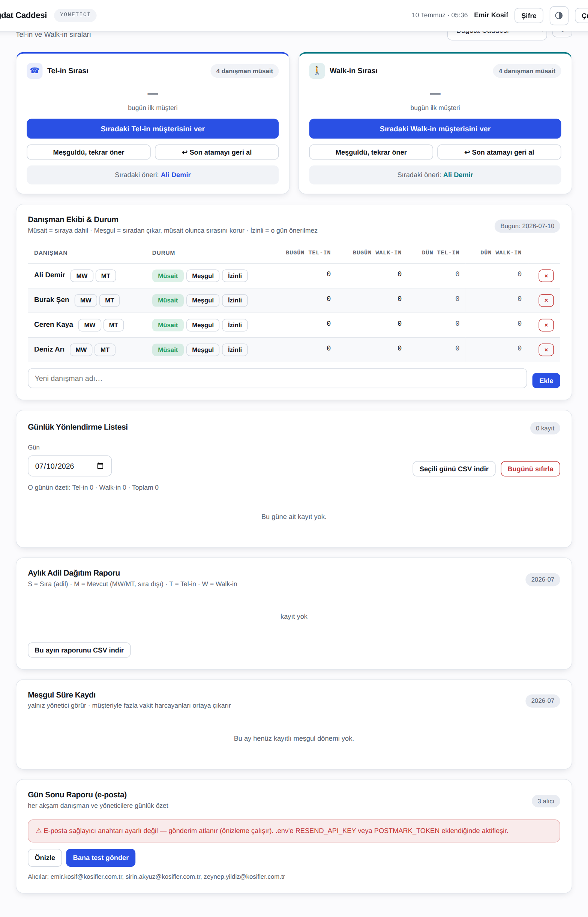588x917 pixels.
Task: Set Burak Şen status to Müsait
Action: [x=168, y=300]
